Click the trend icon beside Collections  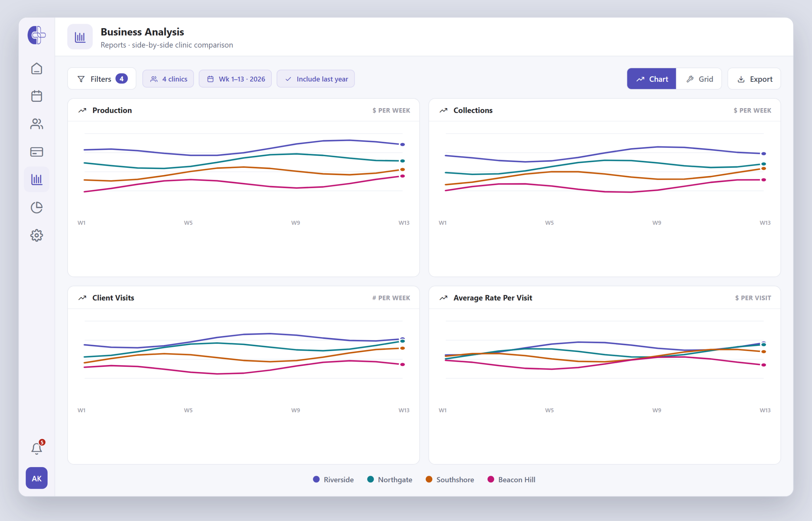[443, 110]
